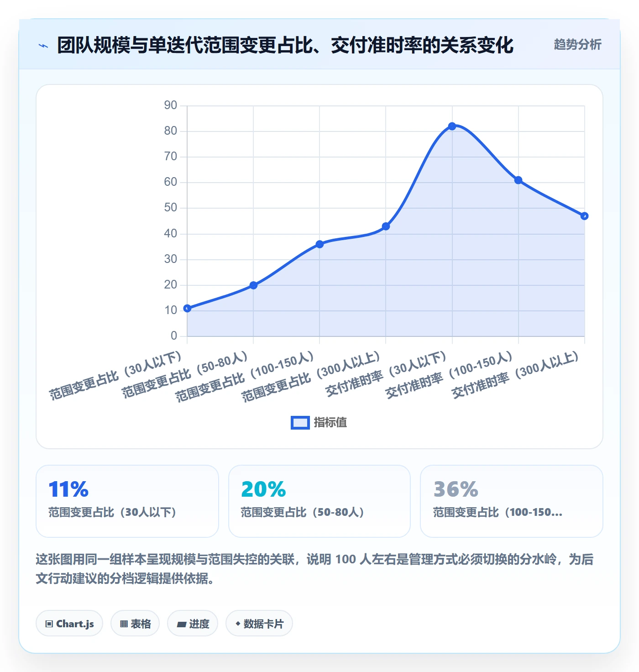Click the data point for 范围变更占比（50-80人）
The image size is (639, 672).
pyautogui.click(x=253, y=285)
